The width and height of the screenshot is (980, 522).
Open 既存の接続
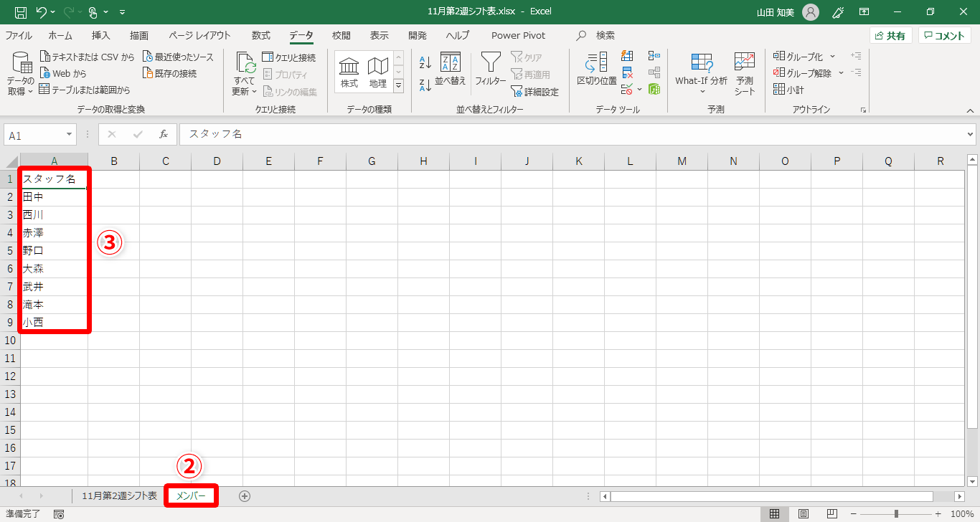169,73
